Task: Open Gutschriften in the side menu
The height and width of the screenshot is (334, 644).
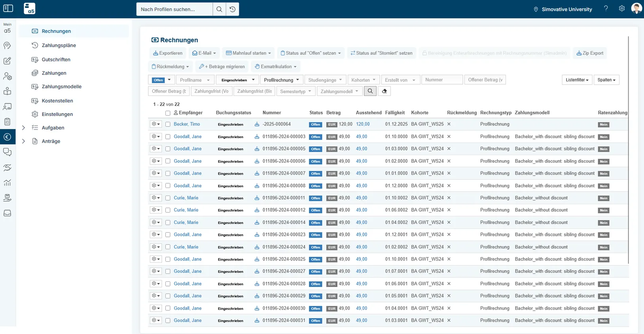Action: (56, 60)
